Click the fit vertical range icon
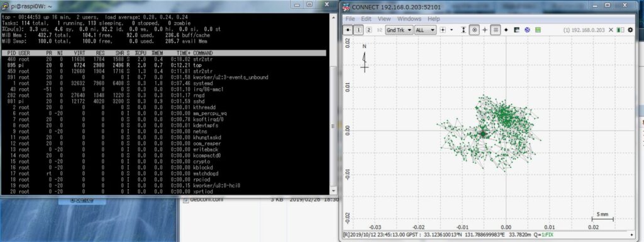 464,30
